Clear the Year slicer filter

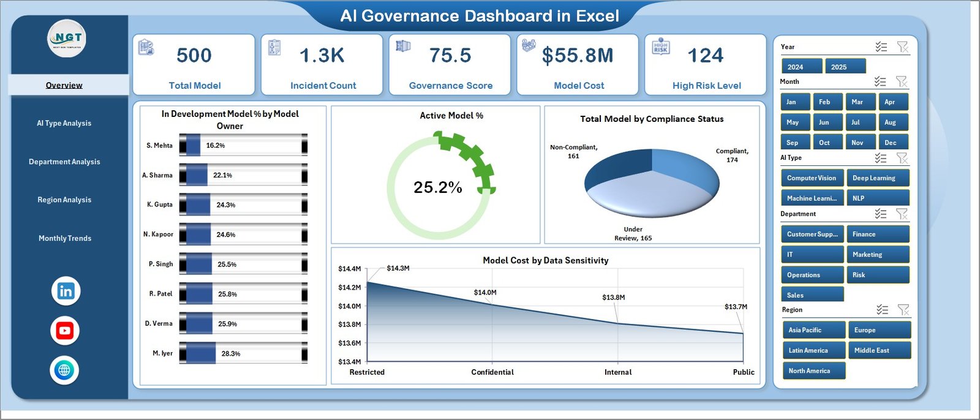pos(902,47)
